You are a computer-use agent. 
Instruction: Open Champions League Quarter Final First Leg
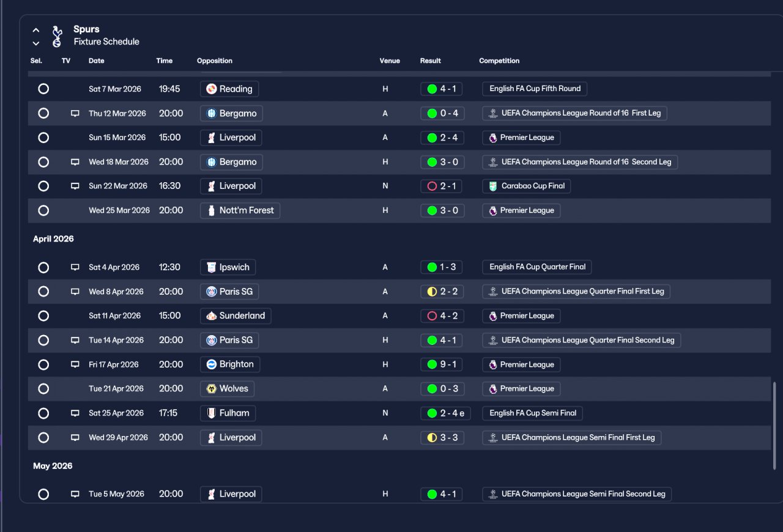coord(576,292)
